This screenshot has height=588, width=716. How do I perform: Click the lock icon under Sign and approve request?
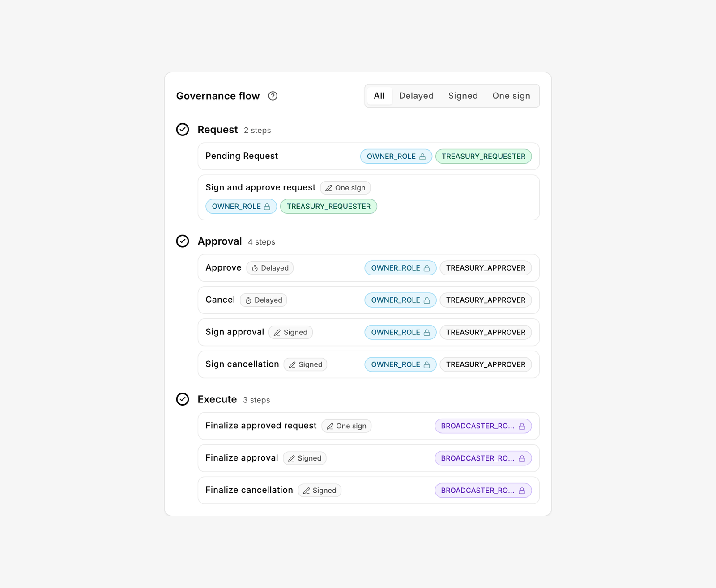click(267, 207)
